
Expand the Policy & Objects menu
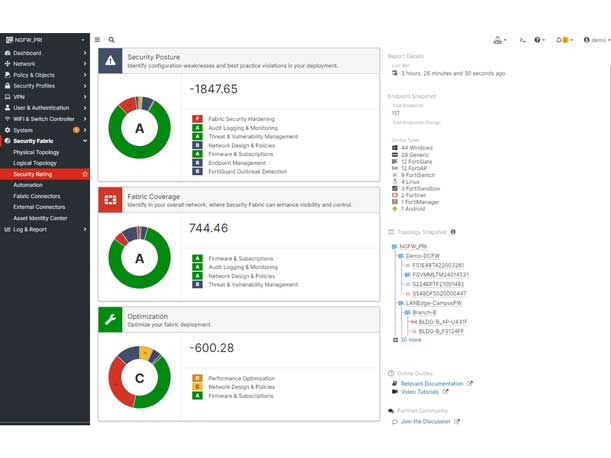[x=44, y=75]
